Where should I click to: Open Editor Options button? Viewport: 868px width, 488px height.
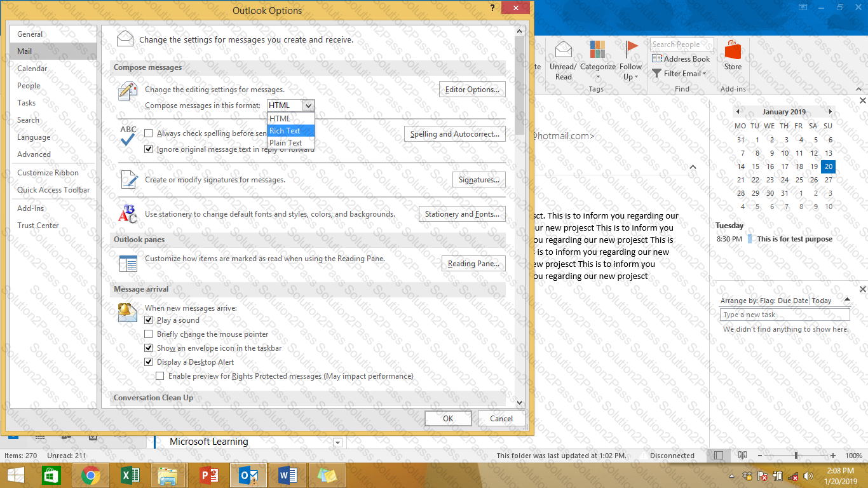click(472, 90)
